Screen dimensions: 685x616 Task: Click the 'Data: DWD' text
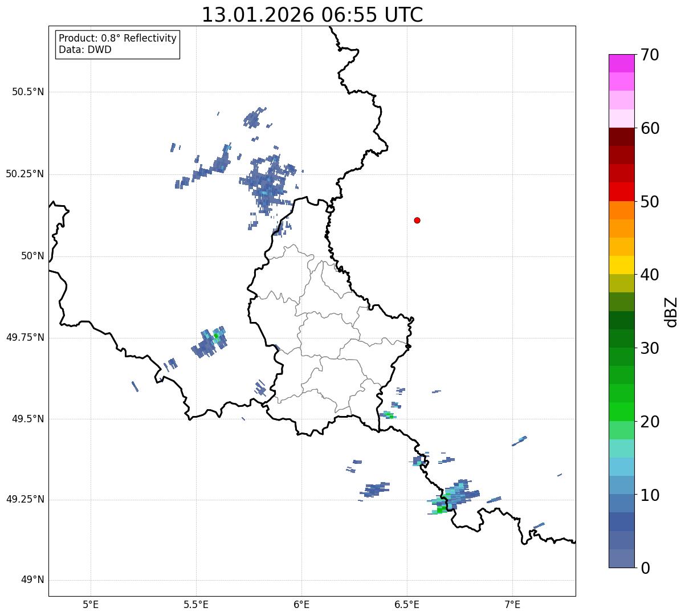(85, 50)
